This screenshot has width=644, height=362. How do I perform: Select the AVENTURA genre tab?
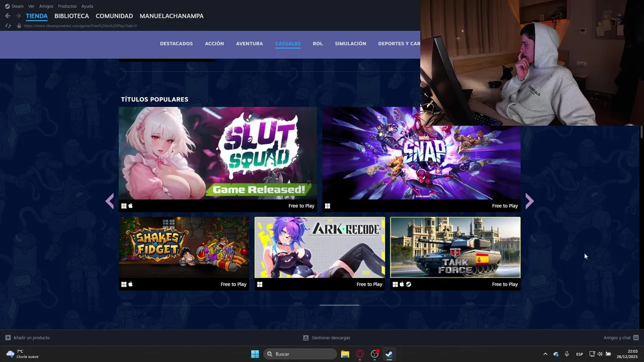click(250, 44)
